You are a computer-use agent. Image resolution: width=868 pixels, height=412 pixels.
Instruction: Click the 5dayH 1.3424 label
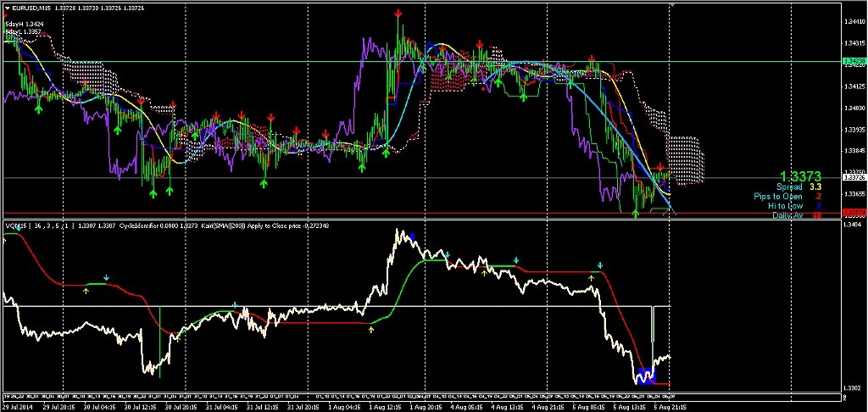pos(25,24)
